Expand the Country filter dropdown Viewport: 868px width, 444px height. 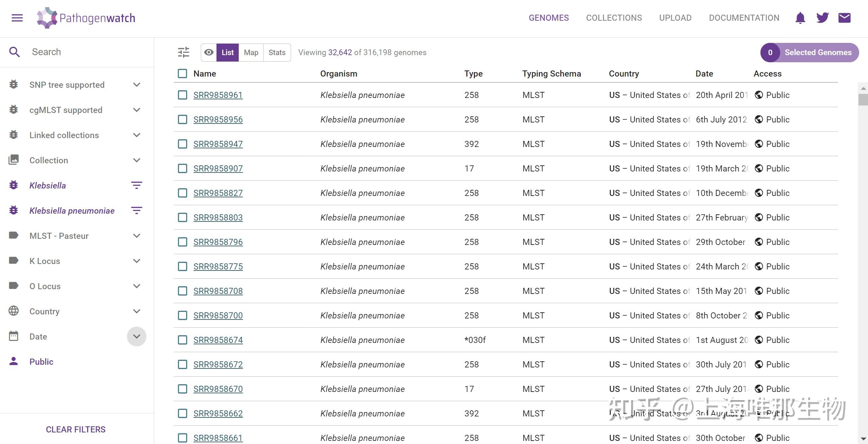click(136, 311)
